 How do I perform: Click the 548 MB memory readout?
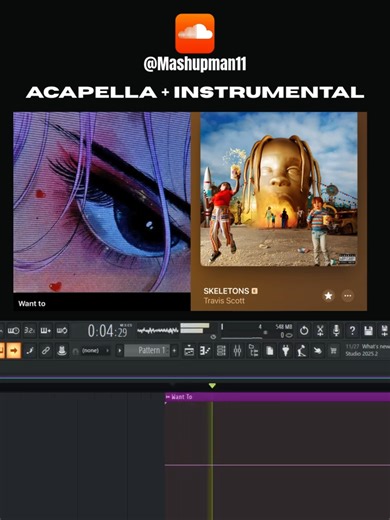pyautogui.click(x=284, y=327)
